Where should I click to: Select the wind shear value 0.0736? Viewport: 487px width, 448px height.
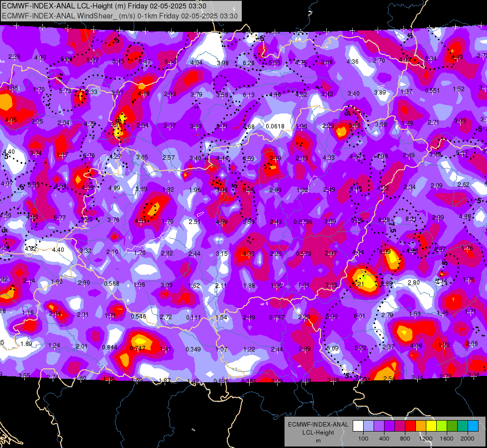(303, 222)
